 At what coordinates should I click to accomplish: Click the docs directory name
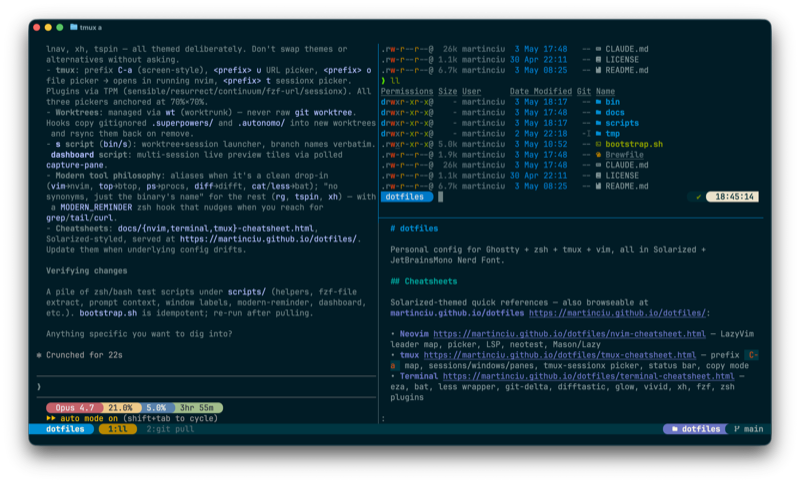[x=615, y=113]
